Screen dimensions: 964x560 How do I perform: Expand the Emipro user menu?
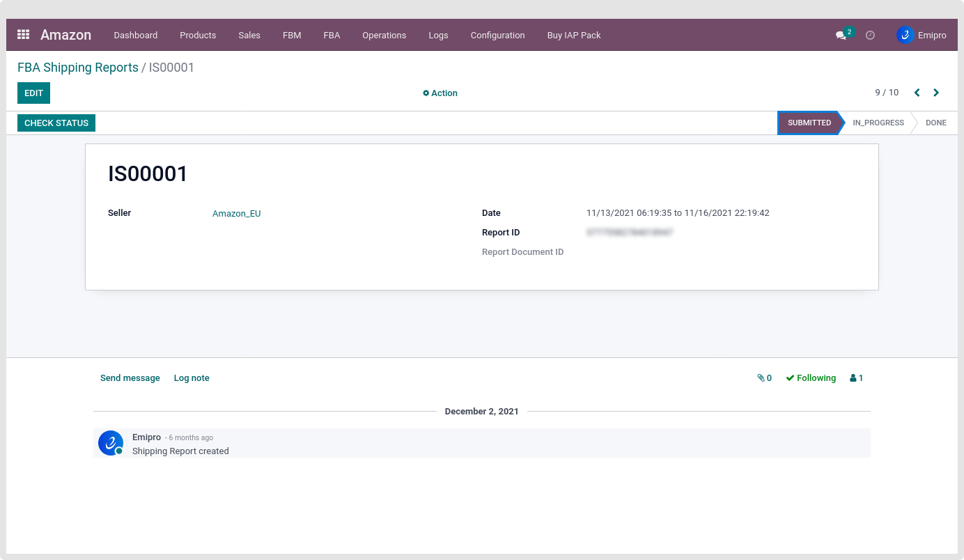(921, 35)
